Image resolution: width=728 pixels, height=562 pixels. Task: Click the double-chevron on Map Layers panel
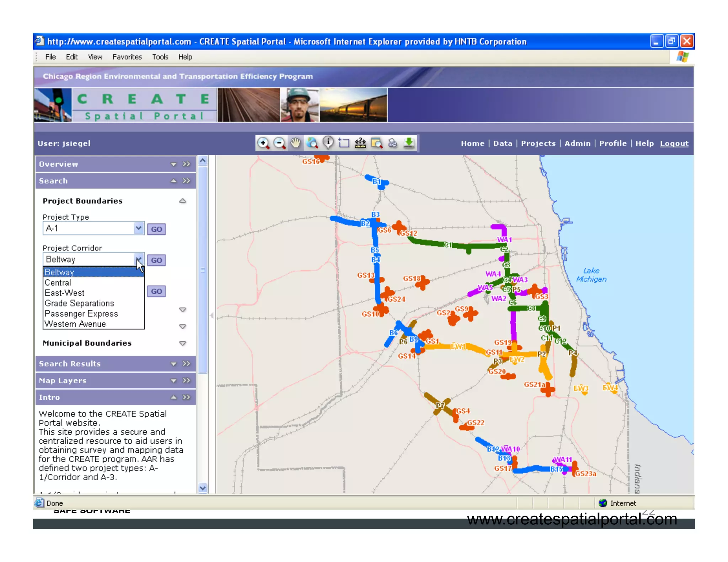tap(186, 380)
